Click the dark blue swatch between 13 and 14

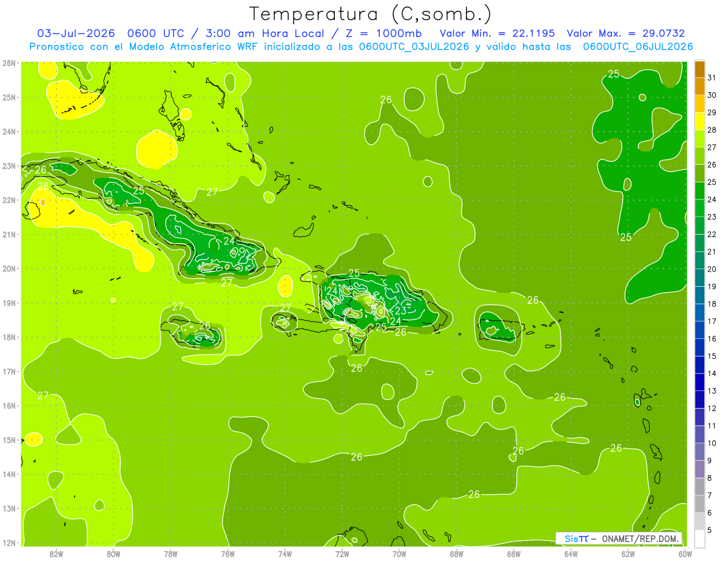[699, 382]
